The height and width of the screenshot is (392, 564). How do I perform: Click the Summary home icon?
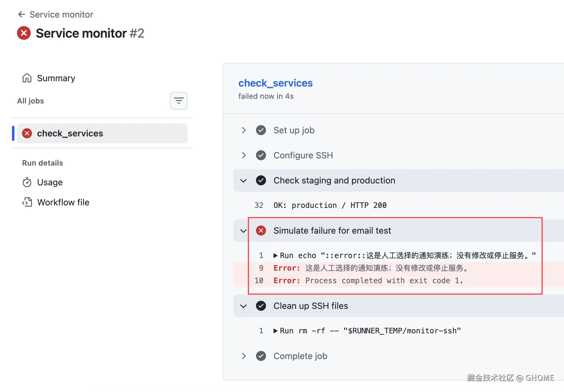point(27,78)
